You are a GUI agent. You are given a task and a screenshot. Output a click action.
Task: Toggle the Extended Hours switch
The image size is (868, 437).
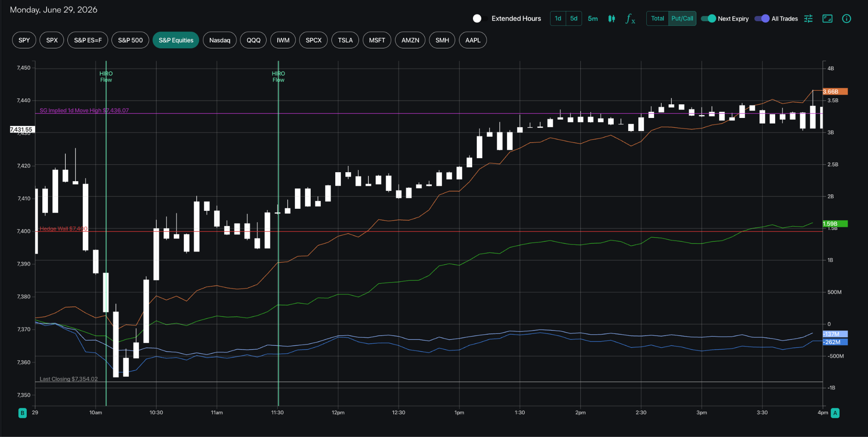click(477, 19)
